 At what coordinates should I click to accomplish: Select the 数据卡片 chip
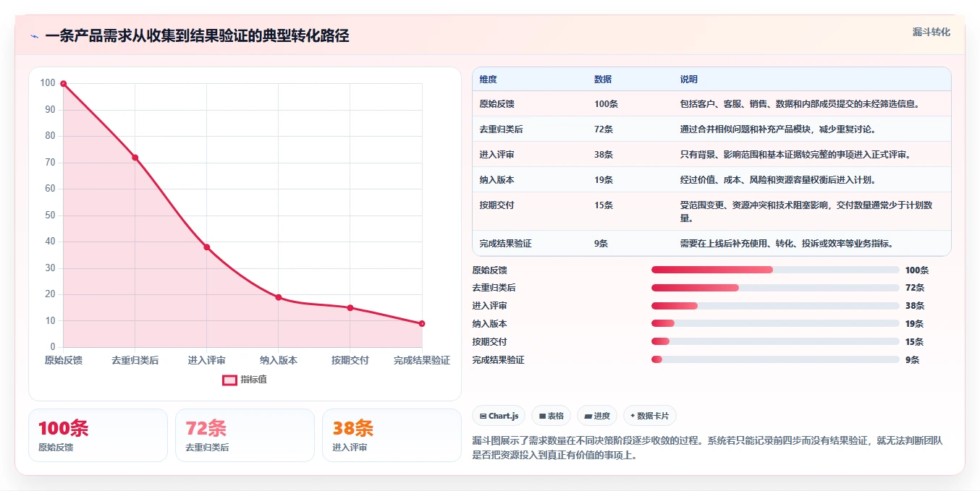[x=650, y=416]
